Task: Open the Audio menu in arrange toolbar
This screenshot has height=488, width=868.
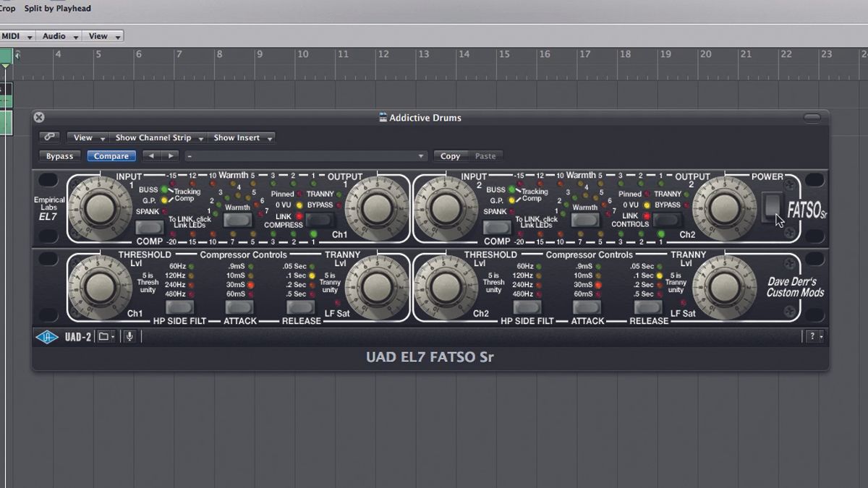Action: (x=59, y=36)
